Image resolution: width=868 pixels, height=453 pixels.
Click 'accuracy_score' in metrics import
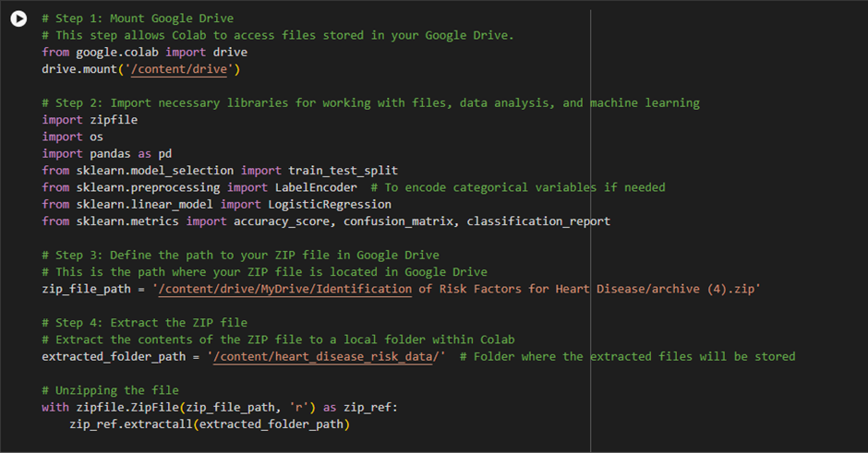[282, 221]
